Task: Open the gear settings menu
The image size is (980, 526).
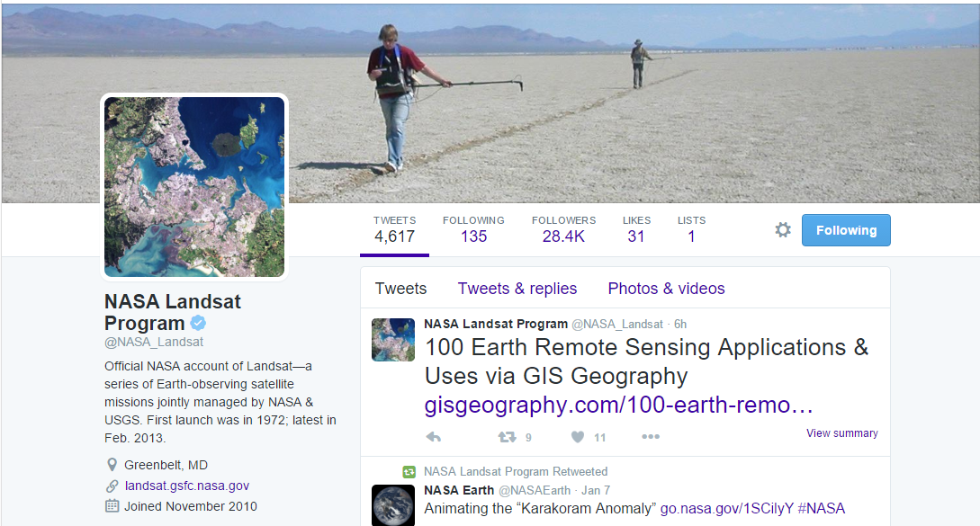Action: coord(783,230)
